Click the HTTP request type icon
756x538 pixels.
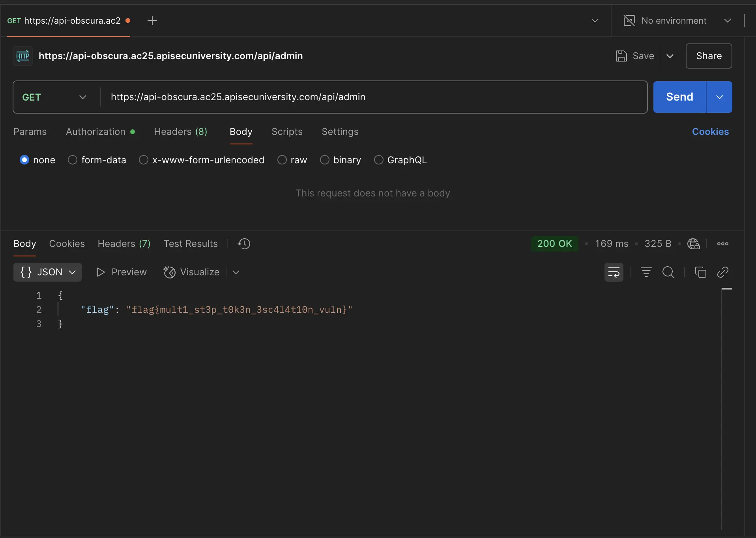(23, 56)
